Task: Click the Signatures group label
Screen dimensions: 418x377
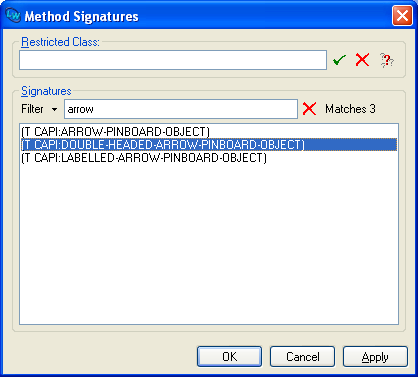Action: click(46, 91)
